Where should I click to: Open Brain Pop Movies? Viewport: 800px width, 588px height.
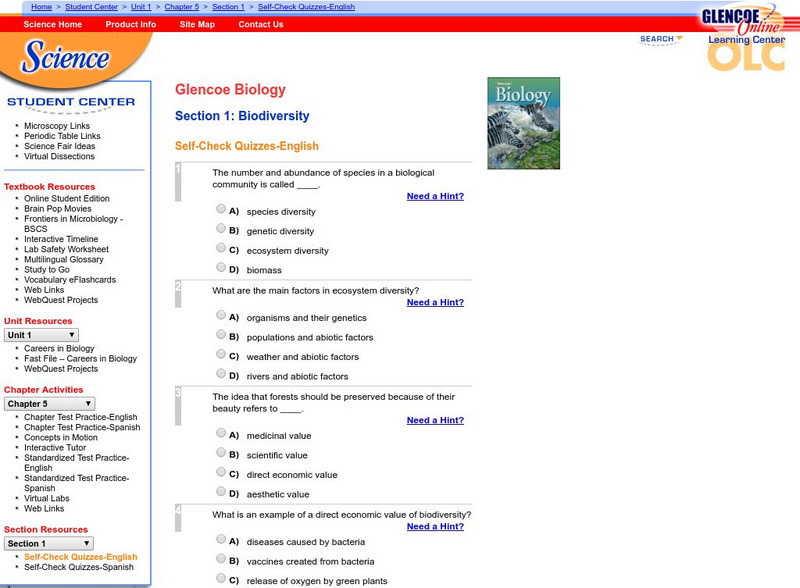coord(58,208)
